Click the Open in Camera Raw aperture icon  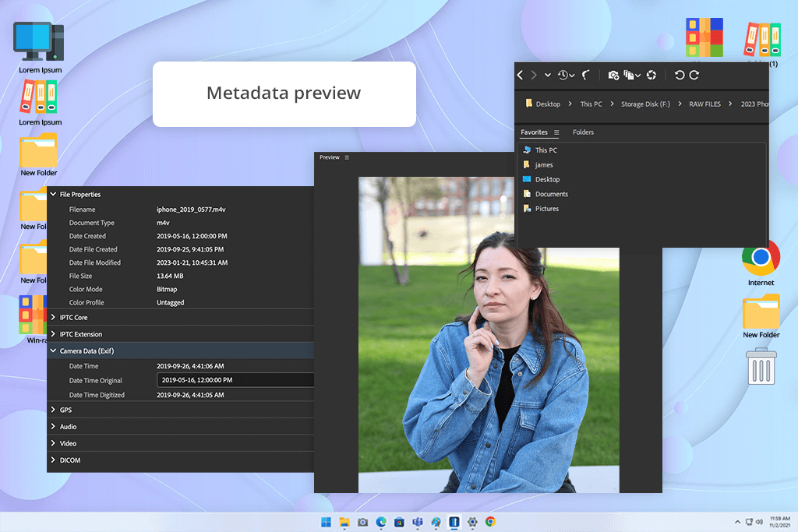pyautogui.click(x=651, y=76)
